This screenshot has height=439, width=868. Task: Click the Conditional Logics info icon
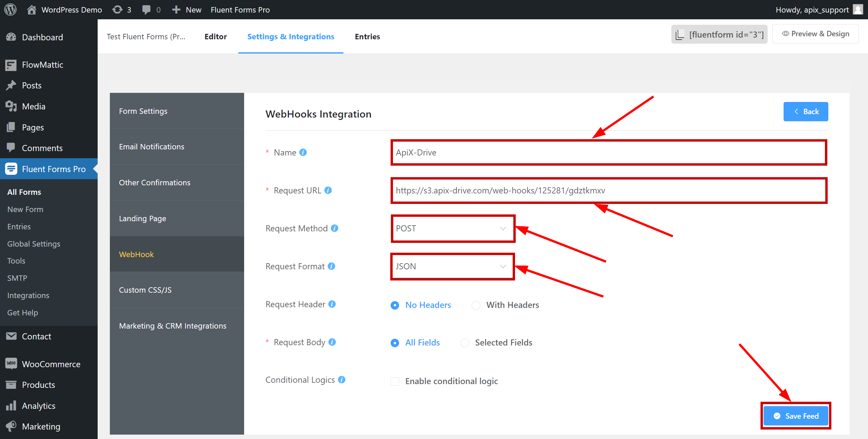[342, 379]
